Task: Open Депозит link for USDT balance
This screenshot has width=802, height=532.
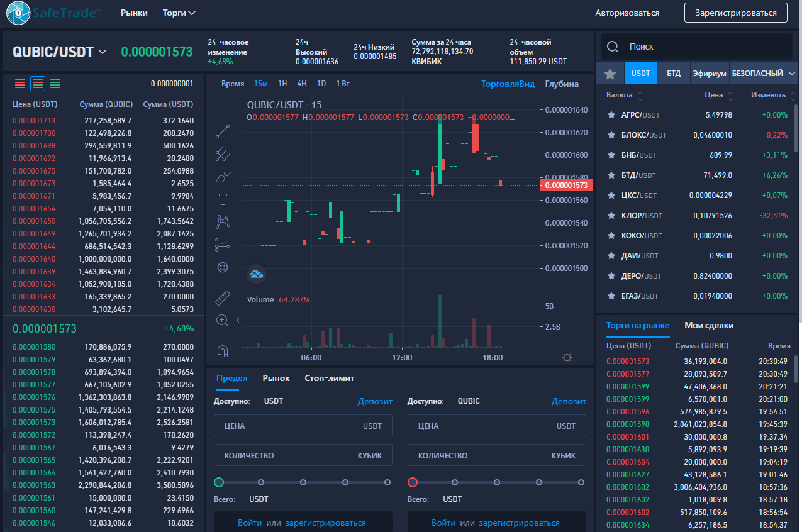Action: [x=376, y=401]
